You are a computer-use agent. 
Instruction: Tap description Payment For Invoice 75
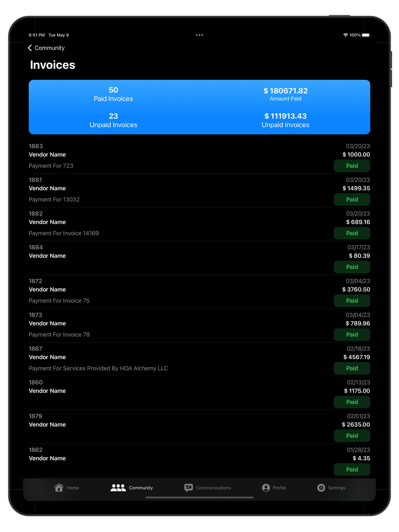pyautogui.click(x=59, y=301)
